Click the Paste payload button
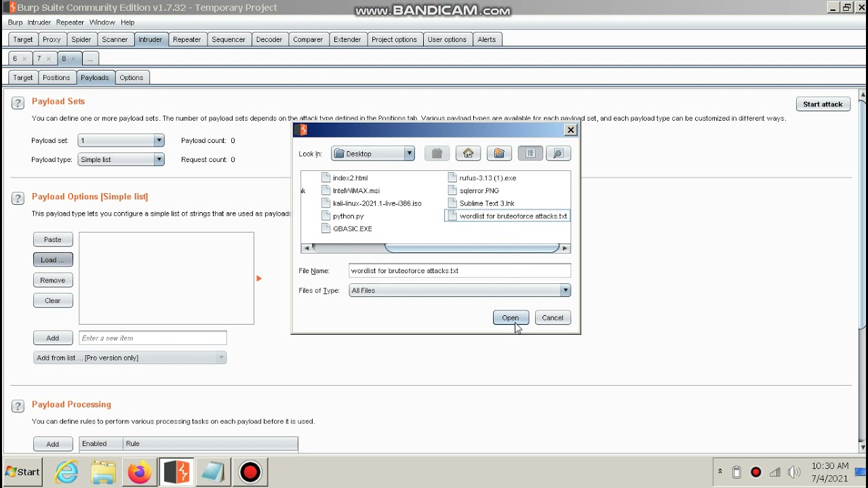Viewport: 868px width, 488px height. pyautogui.click(x=53, y=239)
